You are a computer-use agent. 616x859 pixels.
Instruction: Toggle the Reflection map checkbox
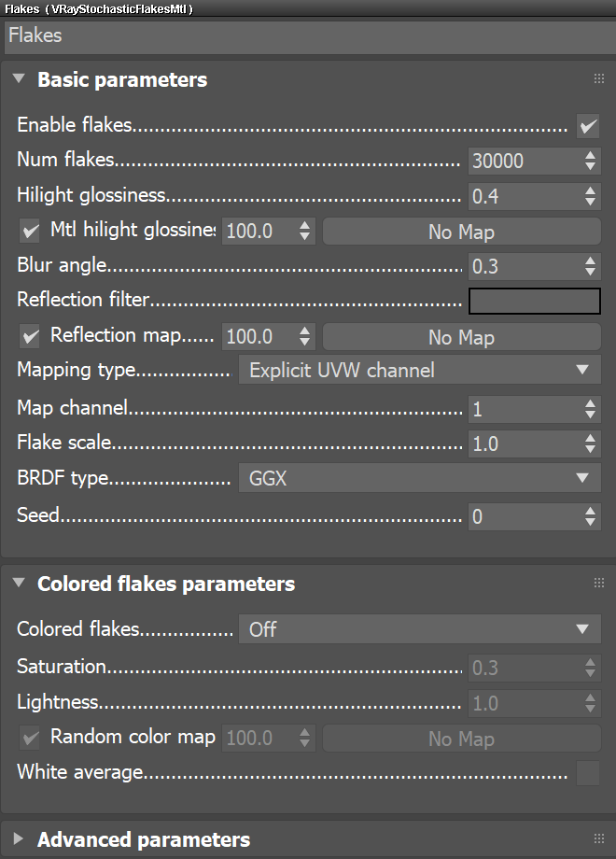coord(29,335)
